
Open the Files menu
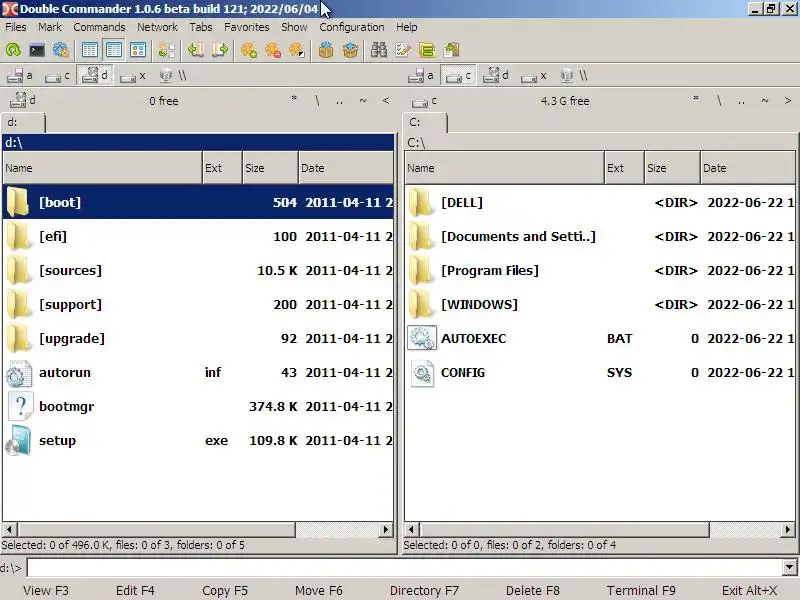click(16, 27)
